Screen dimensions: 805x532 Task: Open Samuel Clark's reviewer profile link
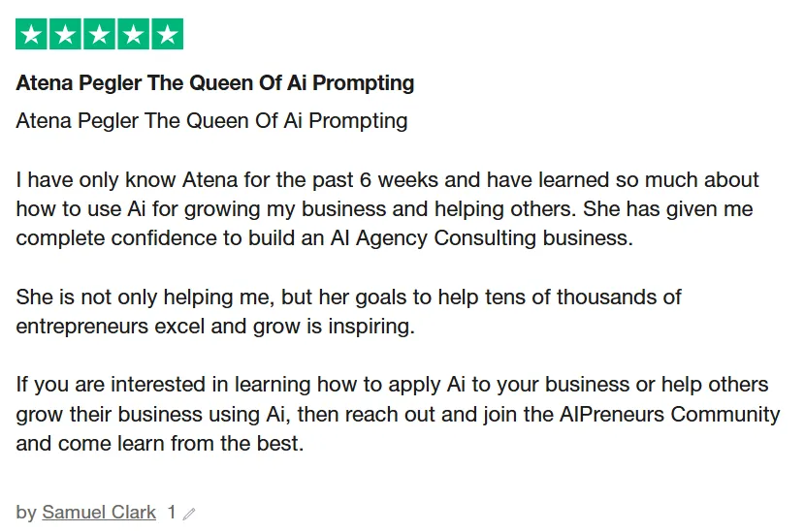tap(99, 513)
